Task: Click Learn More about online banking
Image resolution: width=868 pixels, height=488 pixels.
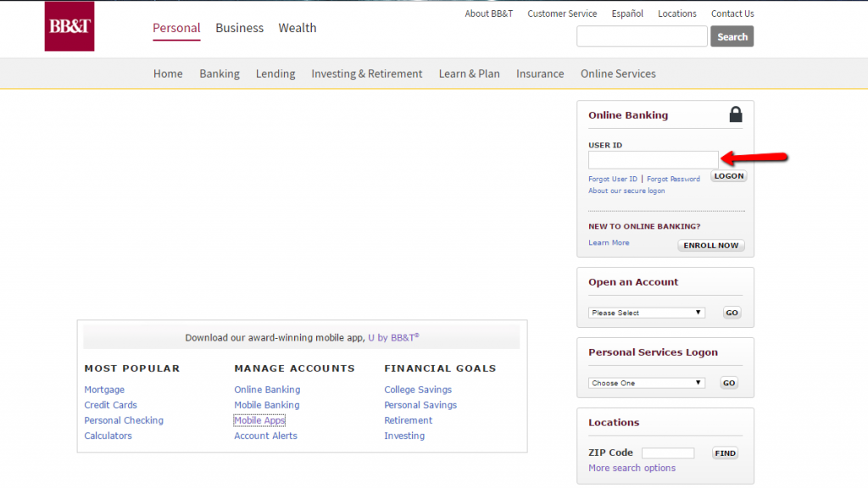Action: pyautogui.click(x=609, y=243)
